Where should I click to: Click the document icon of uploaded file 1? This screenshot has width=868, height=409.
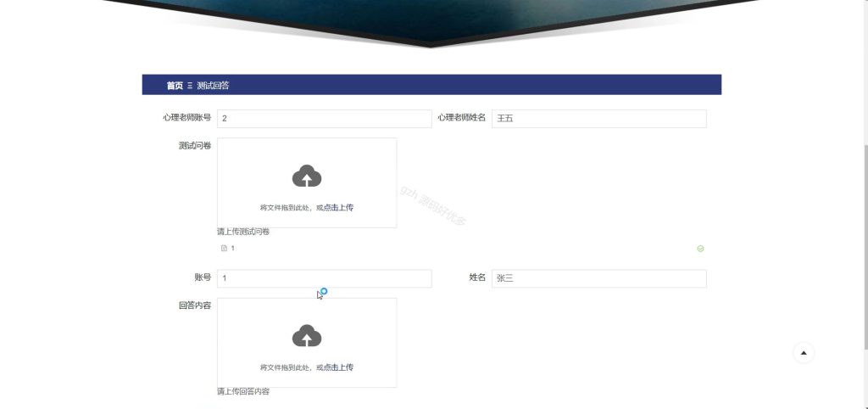[x=224, y=249]
